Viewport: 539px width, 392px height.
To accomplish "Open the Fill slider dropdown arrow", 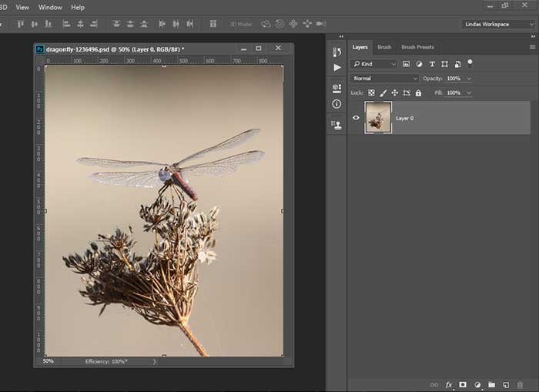I will click(x=469, y=93).
